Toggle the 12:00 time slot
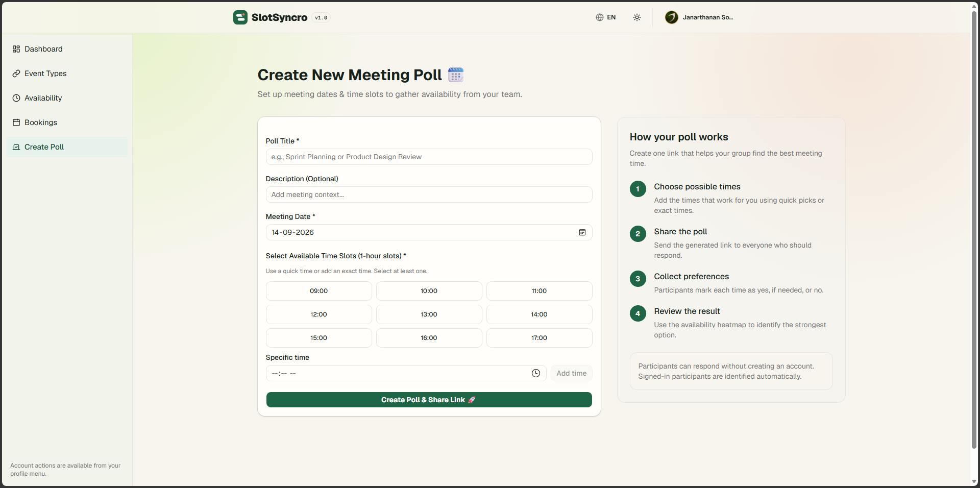The image size is (980, 488). coord(319,314)
